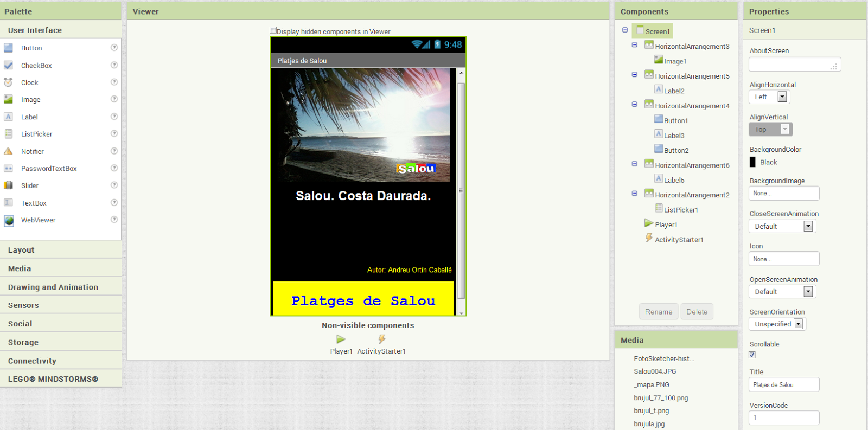The height and width of the screenshot is (430, 868).
Task: Select the CheckBox icon in the Palette
Action: tap(8, 65)
